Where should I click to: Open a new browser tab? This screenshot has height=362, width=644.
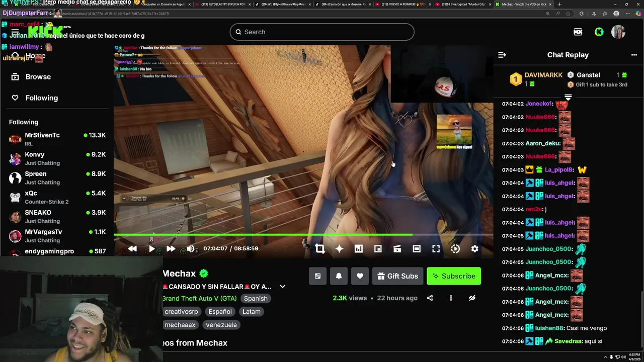coord(559,4)
